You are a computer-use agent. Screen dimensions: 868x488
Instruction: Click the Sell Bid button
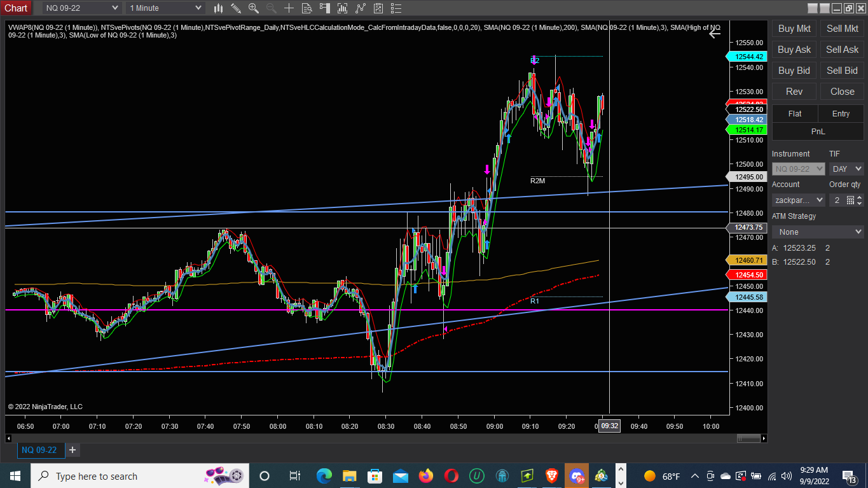click(842, 71)
